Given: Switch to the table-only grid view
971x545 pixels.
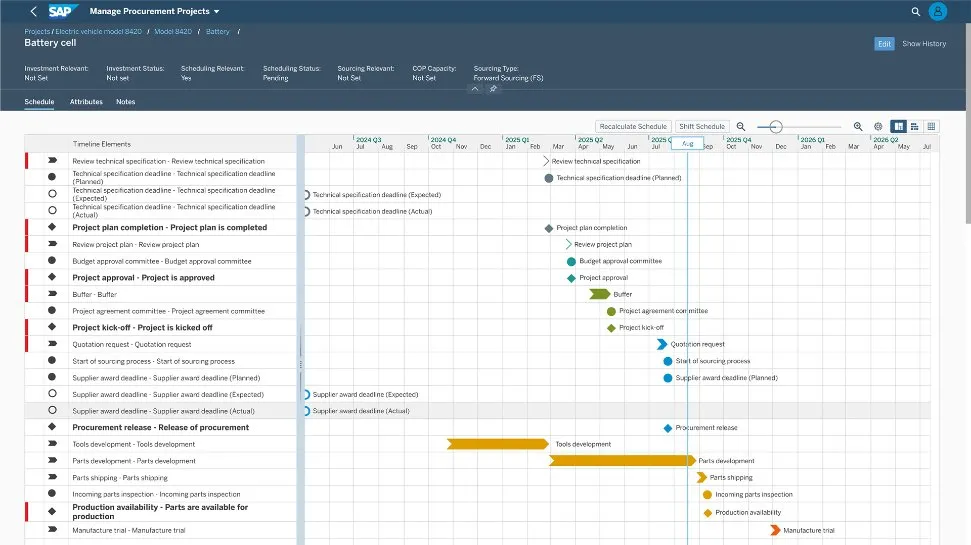Looking at the screenshot, I should tap(931, 127).
